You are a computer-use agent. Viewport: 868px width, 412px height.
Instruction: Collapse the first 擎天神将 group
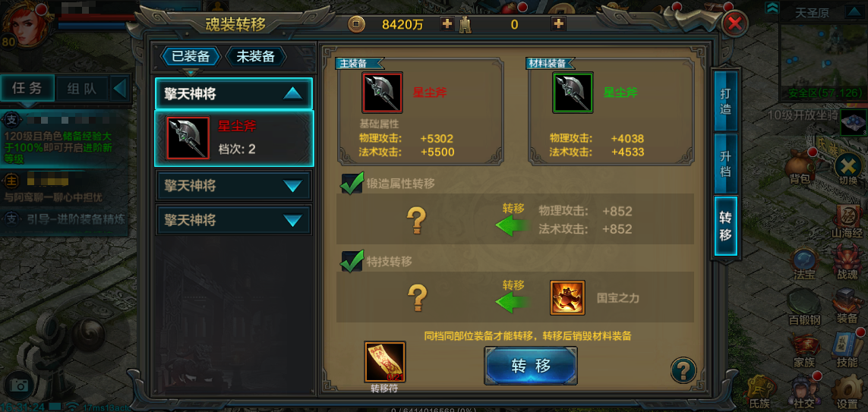tap(292, 94)
